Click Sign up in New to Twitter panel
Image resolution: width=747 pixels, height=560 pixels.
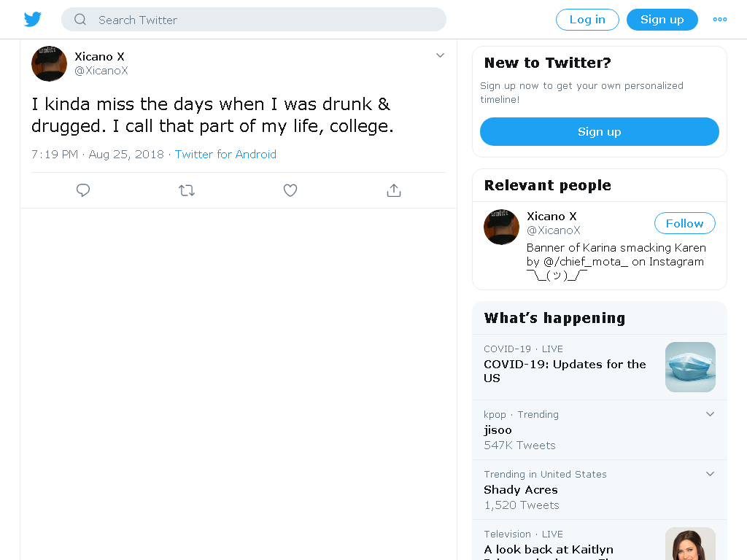tap(600, 131)
